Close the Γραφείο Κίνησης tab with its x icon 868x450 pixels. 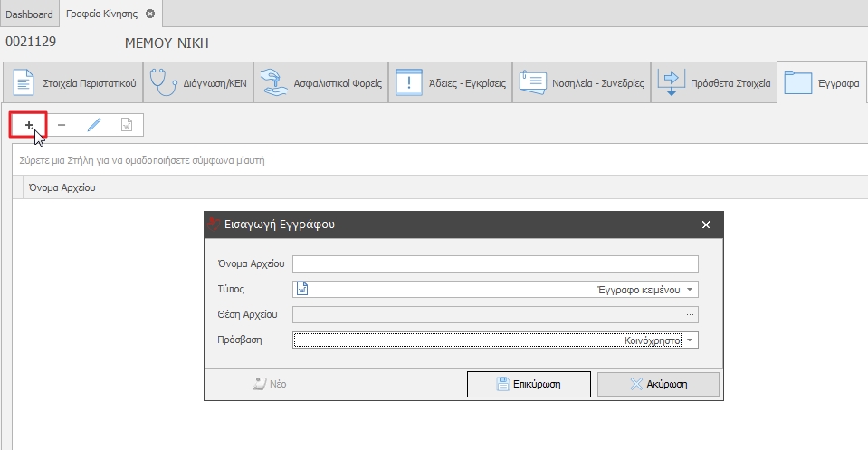(x=150, y=14)
